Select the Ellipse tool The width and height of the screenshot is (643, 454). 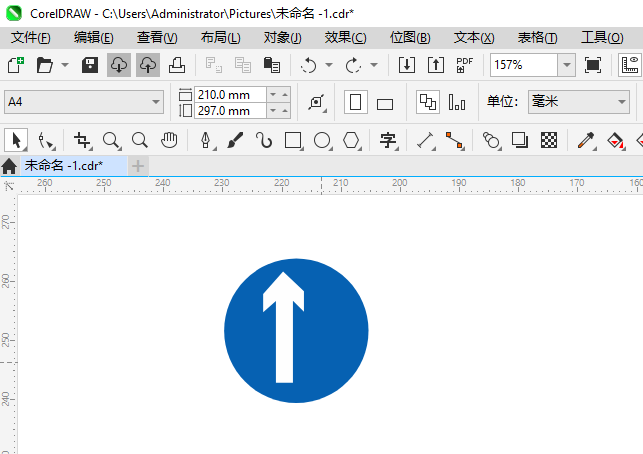322,141
